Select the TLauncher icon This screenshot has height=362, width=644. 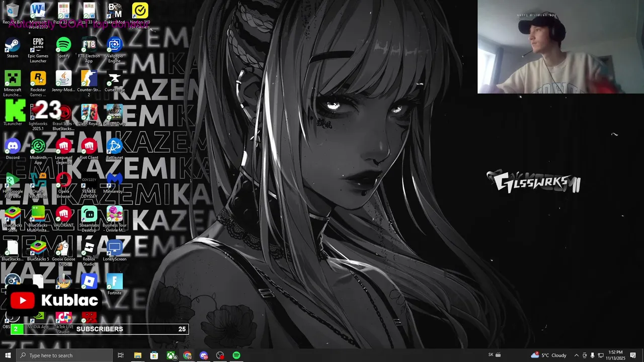coord(14,113)
